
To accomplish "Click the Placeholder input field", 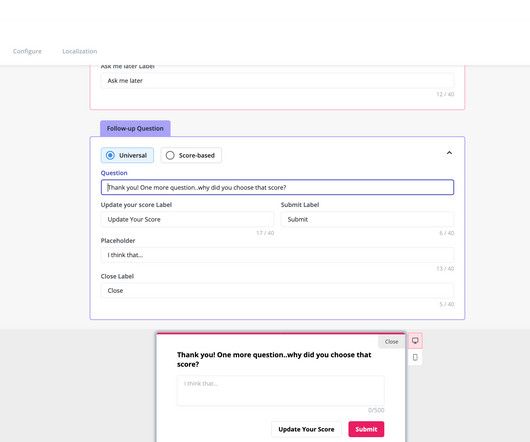I will pos(277,255).
